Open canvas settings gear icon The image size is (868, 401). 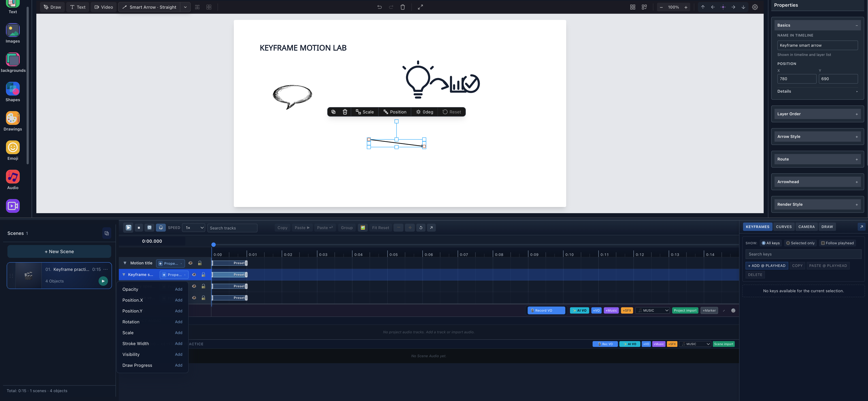(x=755, y=7)
